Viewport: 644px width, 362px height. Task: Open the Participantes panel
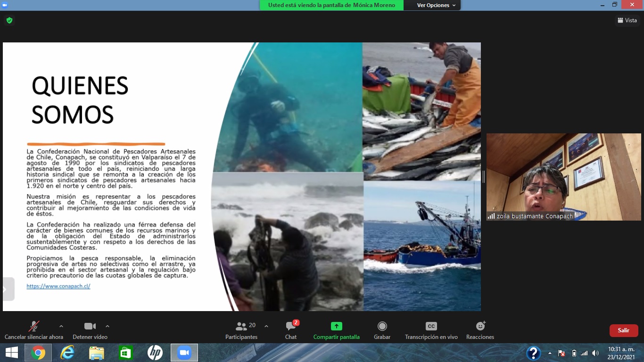coord(241,330)
